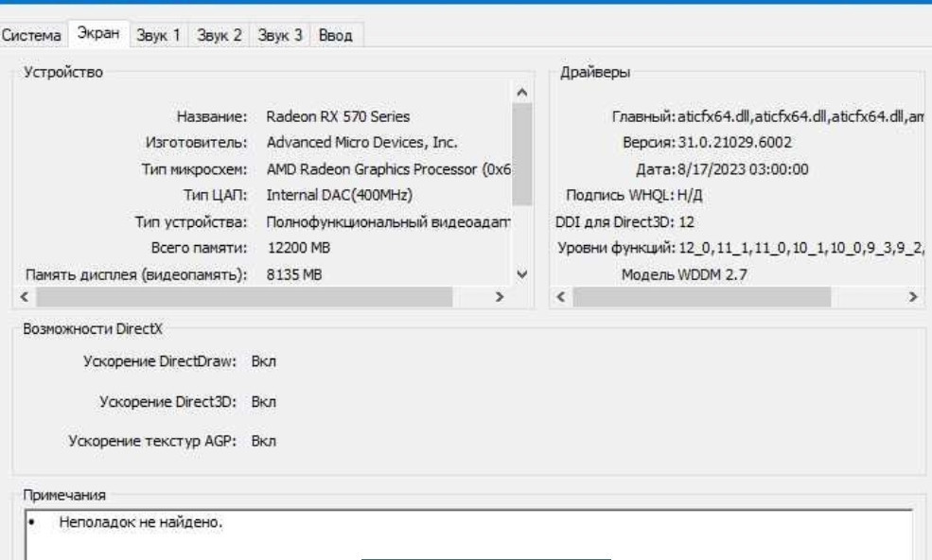
Task: Open the Звук 1 tab
Action: [158, 36]
